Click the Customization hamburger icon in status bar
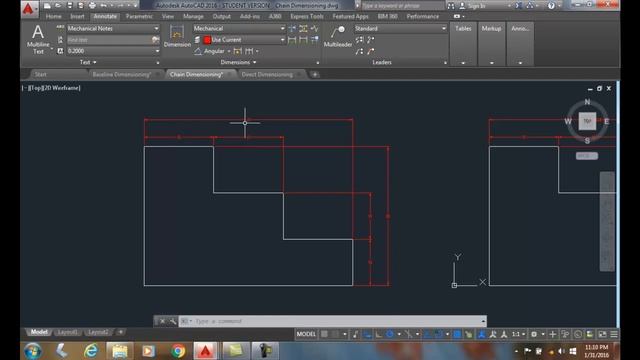Image resolution: width=640 pixels, height=360 pixels. 614,334
